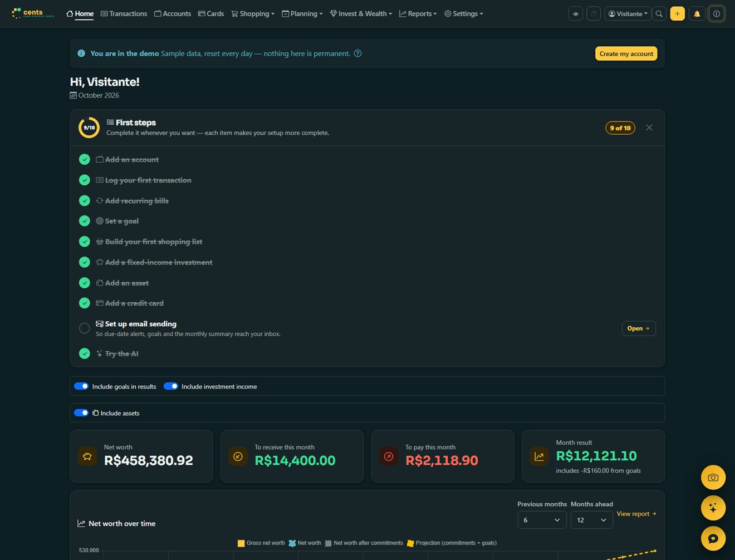The height and width of the screenshot is (560, 735).
Task: Toggle the Set a goal checkmark
Action: click(85, 221)
